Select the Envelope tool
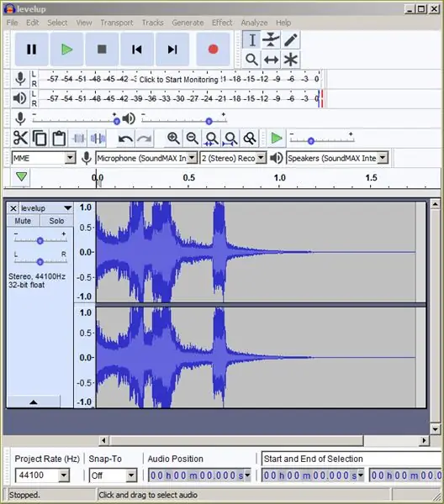Screen dimensions: 444x504 pyautogui.click(x=271, y=40)
